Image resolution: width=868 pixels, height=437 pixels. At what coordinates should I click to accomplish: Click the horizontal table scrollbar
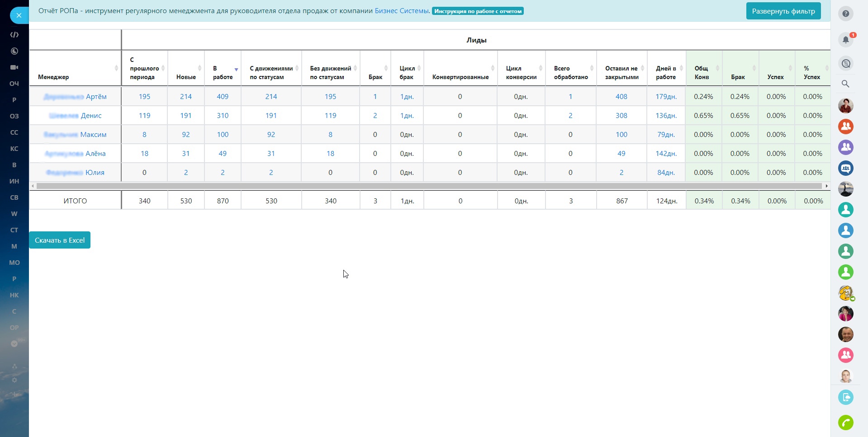click(x=429, y=186)
